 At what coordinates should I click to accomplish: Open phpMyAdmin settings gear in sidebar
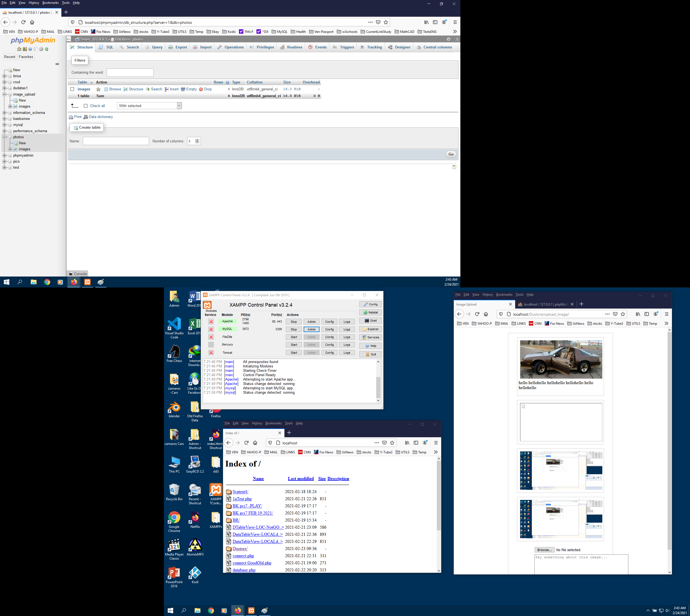pos(41,49)
